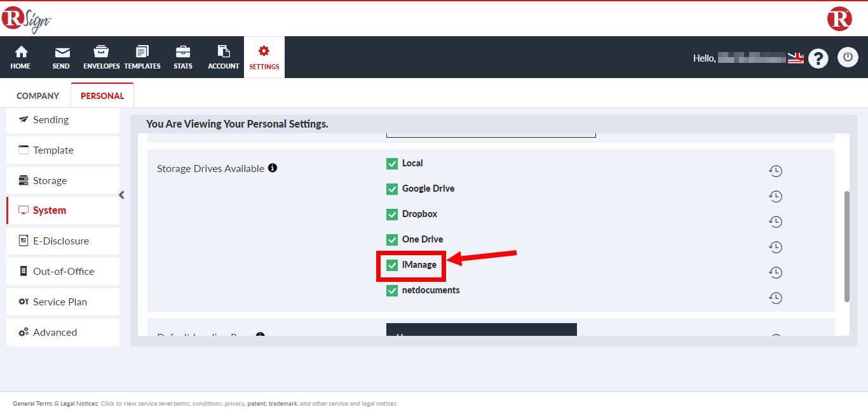The height and width of the screenshot is (412, 868).
Task: Select Storage in the settings sidebar
Action: coord(62,181)
